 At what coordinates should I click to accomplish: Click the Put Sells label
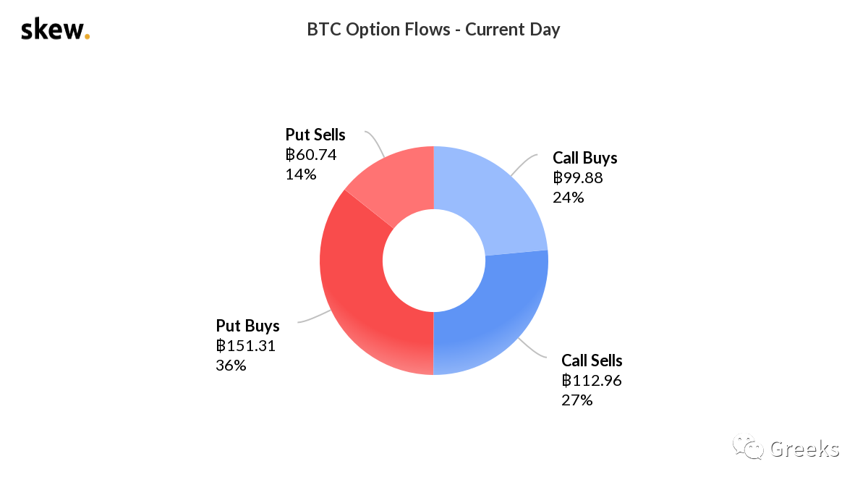pos(315,135)
